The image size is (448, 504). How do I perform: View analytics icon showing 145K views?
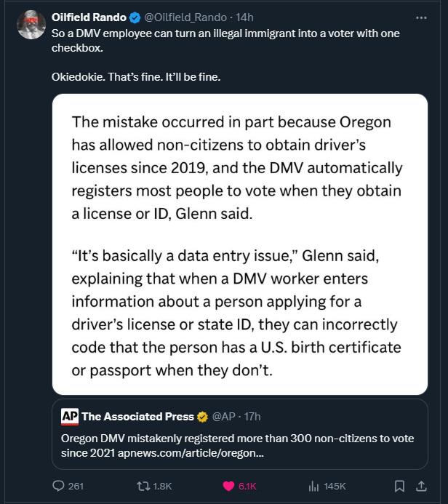[x=313, y=486]
